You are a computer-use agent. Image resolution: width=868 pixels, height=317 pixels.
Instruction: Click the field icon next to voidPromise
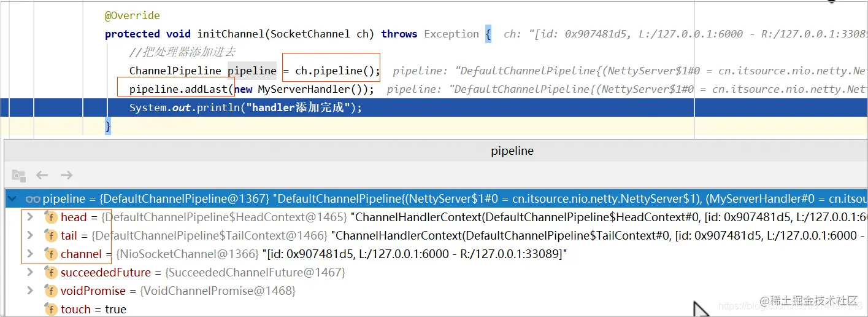coord(52,291)
